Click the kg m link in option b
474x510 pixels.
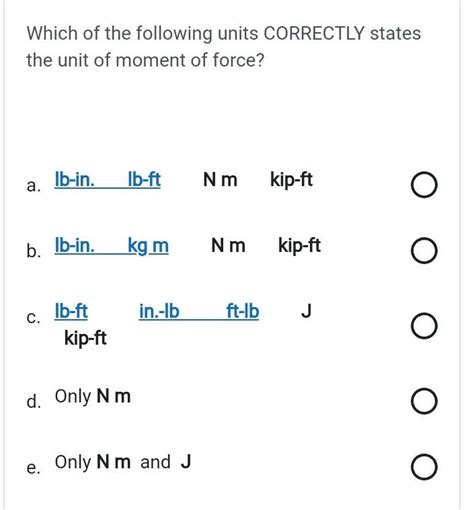[148, 246]
